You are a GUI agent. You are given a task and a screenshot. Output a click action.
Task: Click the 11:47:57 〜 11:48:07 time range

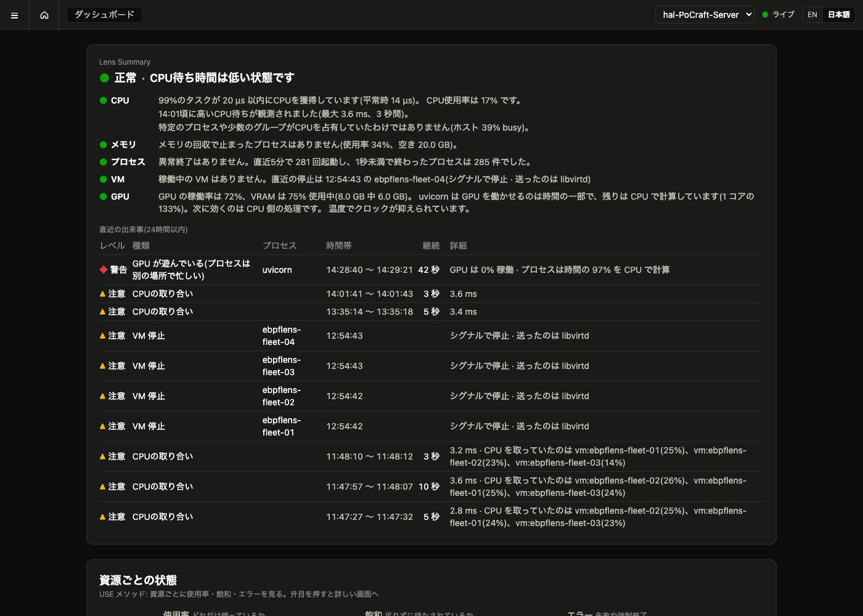point(369,487)
